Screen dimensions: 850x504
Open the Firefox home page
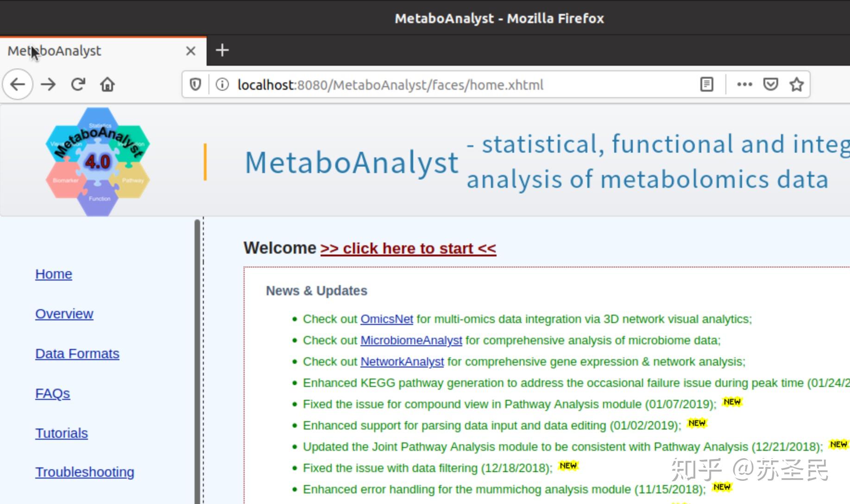pos(107,84)
